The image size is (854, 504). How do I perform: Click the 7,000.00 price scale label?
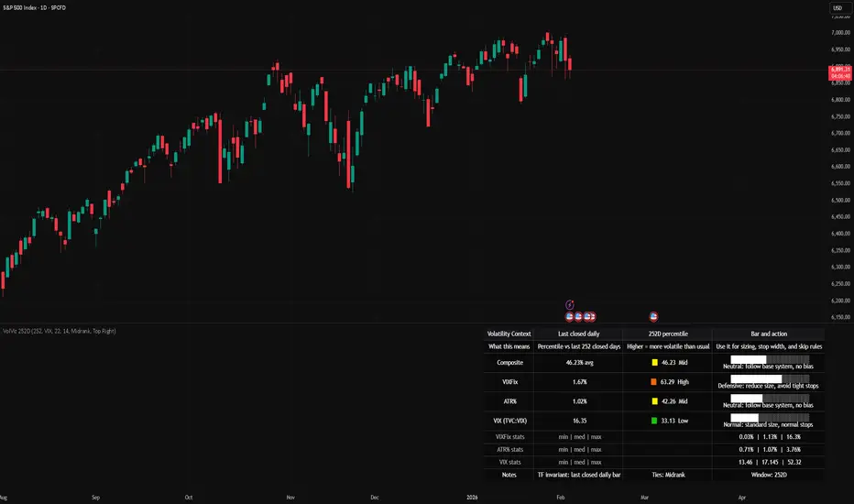[840, 33]
